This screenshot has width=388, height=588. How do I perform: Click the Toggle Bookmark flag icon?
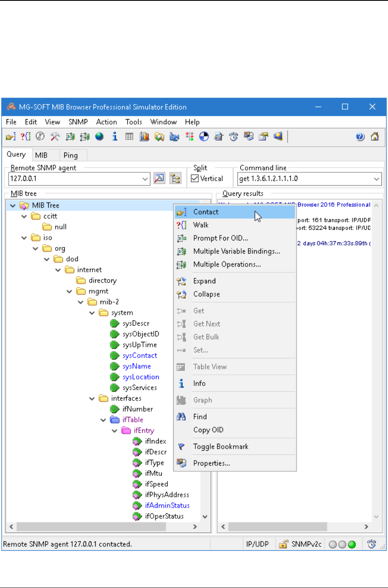pos(181,447)
